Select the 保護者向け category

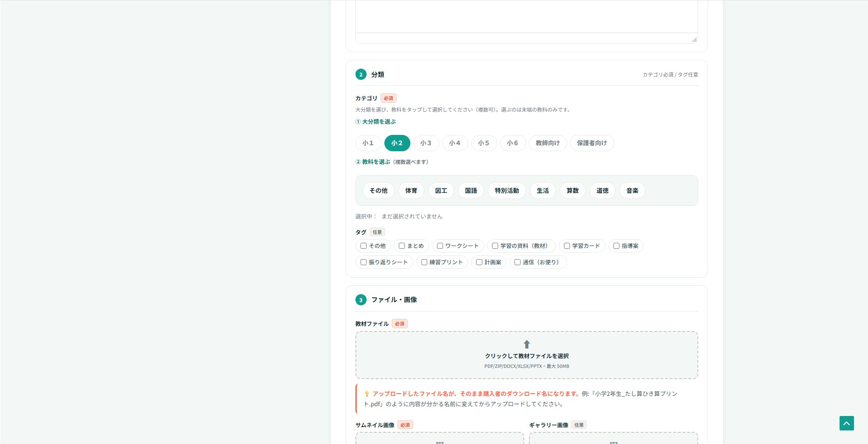tap(592, 143)
